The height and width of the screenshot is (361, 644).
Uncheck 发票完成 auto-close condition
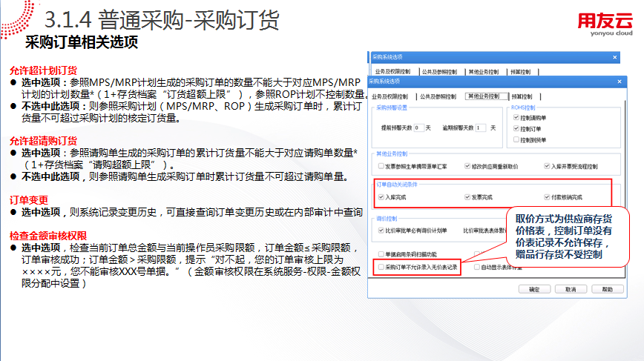(466, 197)
